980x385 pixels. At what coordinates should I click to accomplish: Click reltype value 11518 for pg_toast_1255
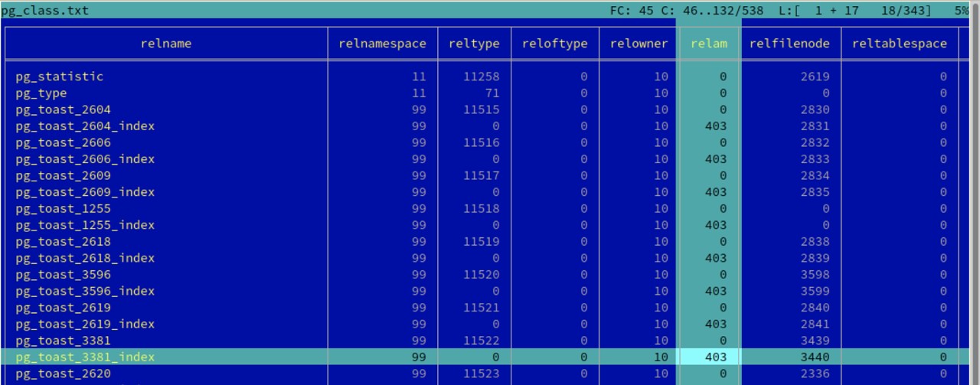coord(482,209)
